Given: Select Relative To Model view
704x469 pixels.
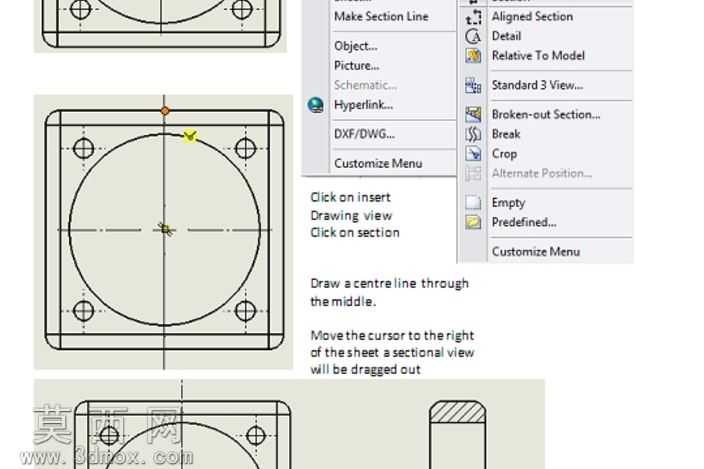Looking at the screenshot, I should [x=538, y=56].
